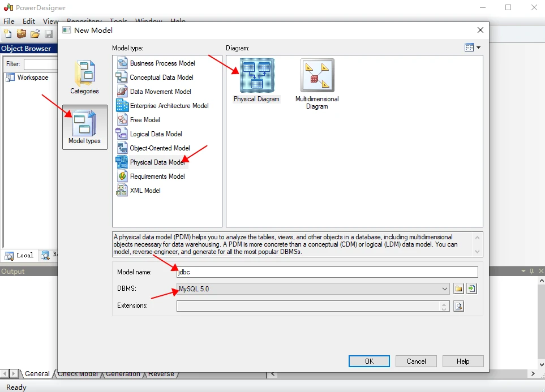The width and height of the screenshot is (545, 392).
Task: Close the New Model dialog
Action: [x=480, y=30]
